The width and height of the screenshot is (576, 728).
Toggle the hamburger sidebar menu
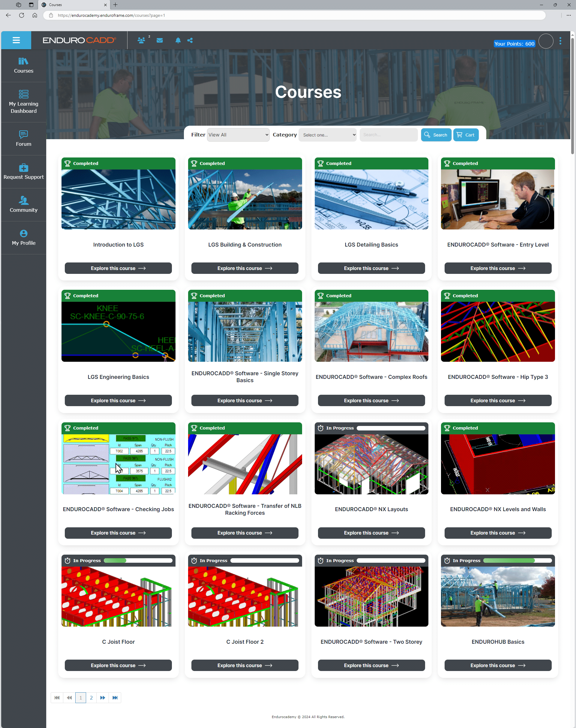[16, 40]
